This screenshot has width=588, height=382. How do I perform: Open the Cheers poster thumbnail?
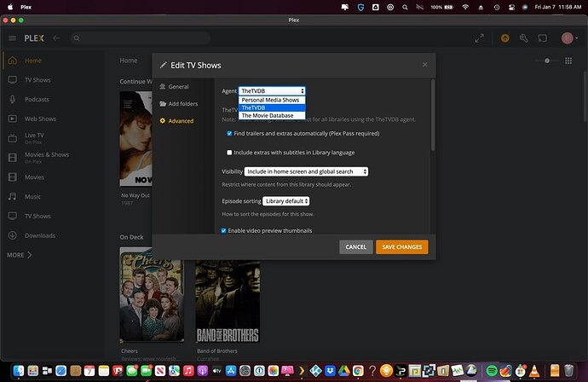[x=152, y=294]
